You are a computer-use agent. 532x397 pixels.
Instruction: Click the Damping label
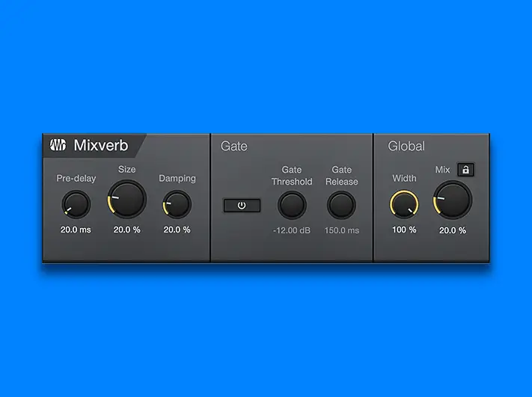click(177, 179)
